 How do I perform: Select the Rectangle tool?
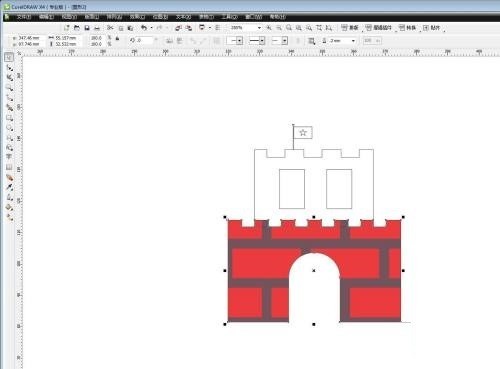coord(9,118)
